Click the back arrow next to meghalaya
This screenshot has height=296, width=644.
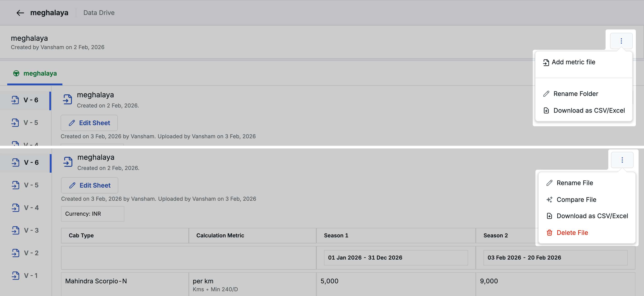[20, 13]
